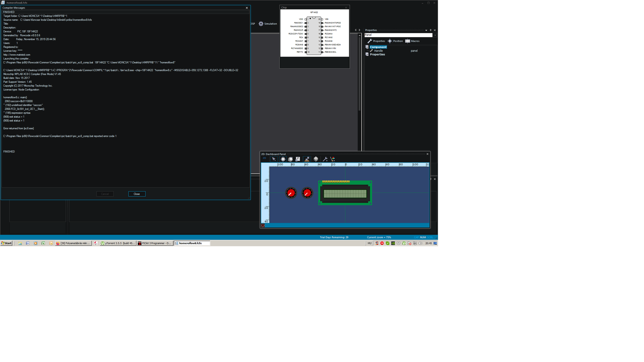Click the homeroflow8.fcfx taskbar button

coord(192,243)
